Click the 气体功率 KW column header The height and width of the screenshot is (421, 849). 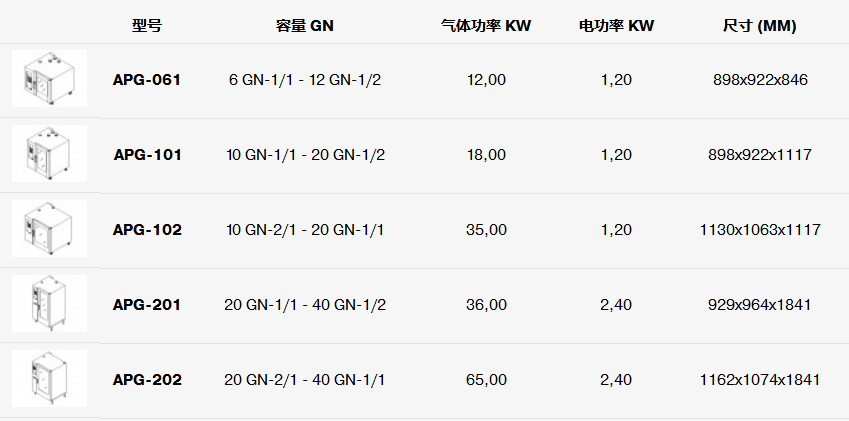coord(486,25)
